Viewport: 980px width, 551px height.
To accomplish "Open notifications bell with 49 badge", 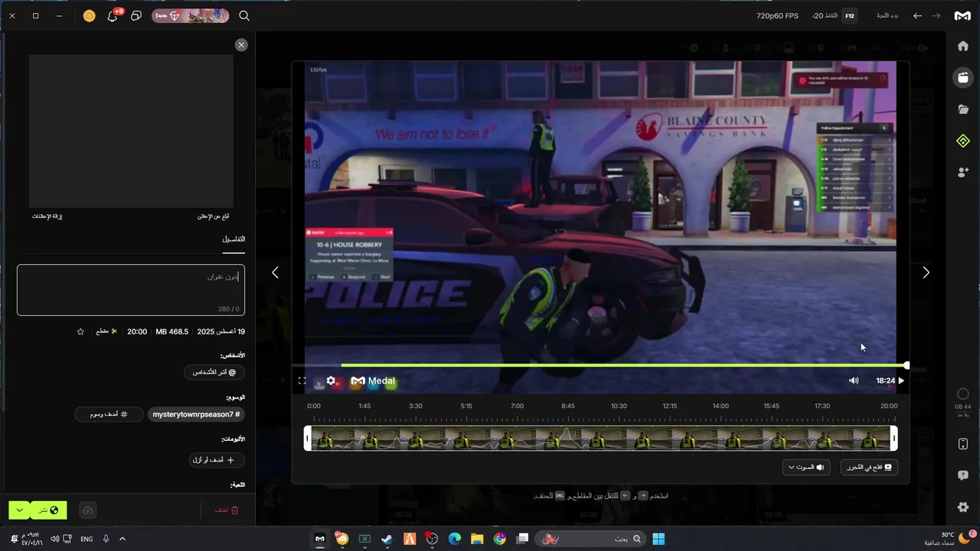I will [113, 15].
